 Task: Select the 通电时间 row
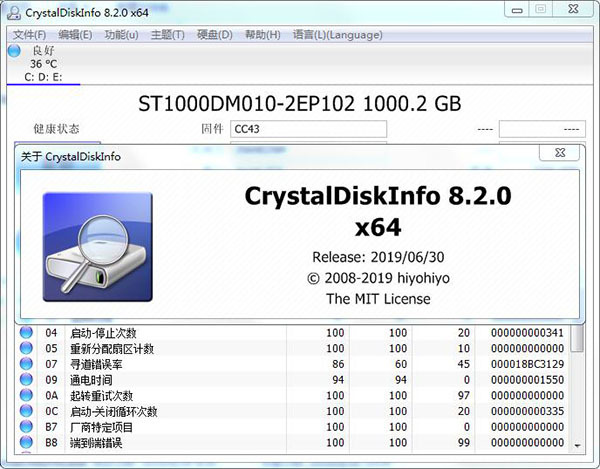(292, 380)
